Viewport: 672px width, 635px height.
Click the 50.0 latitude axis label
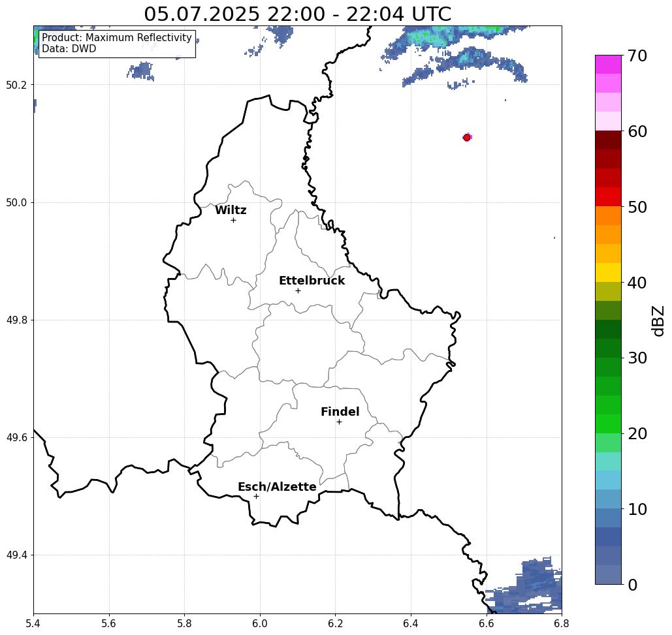click(16, 202)
